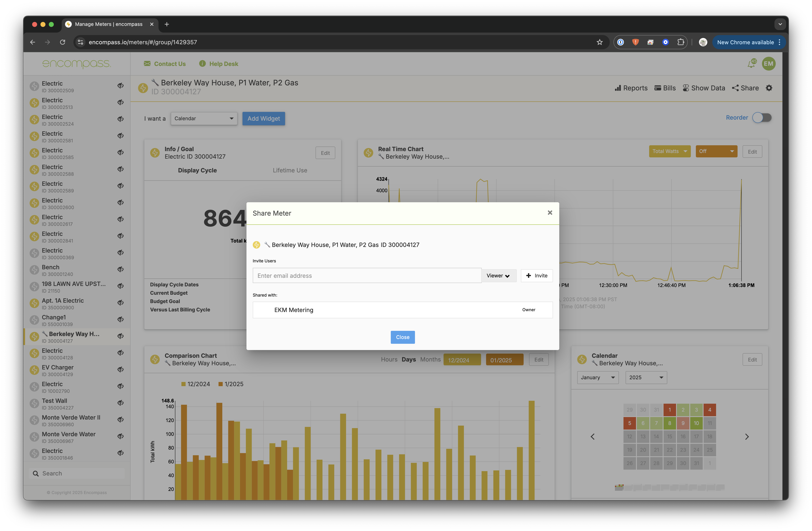Switch to Lifetime Use tab

(x=290, y=170)
